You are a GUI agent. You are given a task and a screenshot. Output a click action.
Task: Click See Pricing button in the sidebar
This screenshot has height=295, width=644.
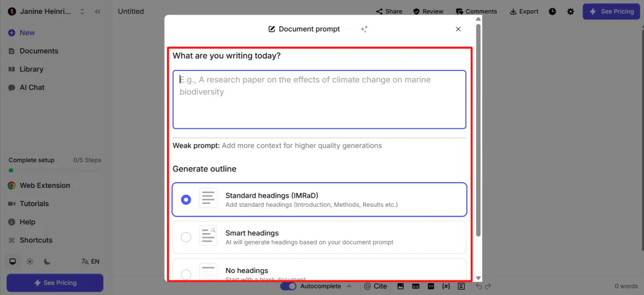(x=55, y=283)
